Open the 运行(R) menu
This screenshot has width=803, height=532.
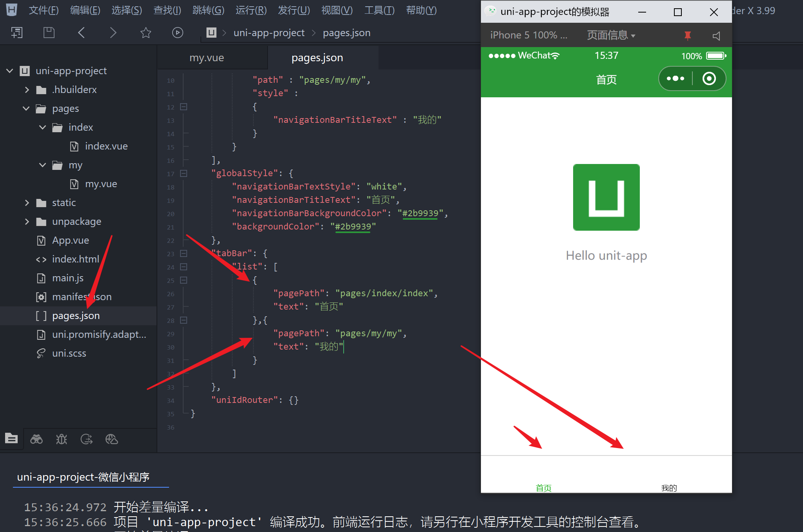click(x=251, y=10)
